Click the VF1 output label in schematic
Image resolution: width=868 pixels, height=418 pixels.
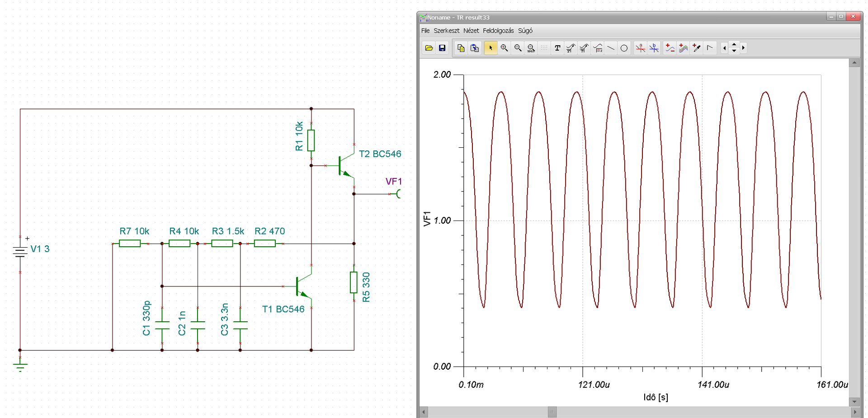(394, 182)
